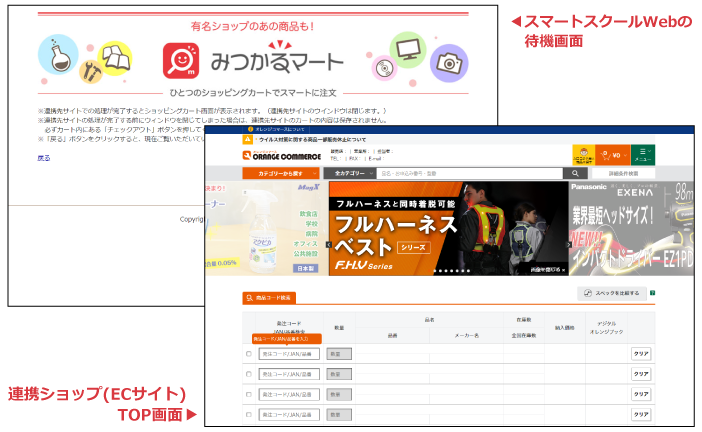Screen dimensions: 702x432
Task: Expand the カテゴリーから探す dropdown
Action: point(281,173)
